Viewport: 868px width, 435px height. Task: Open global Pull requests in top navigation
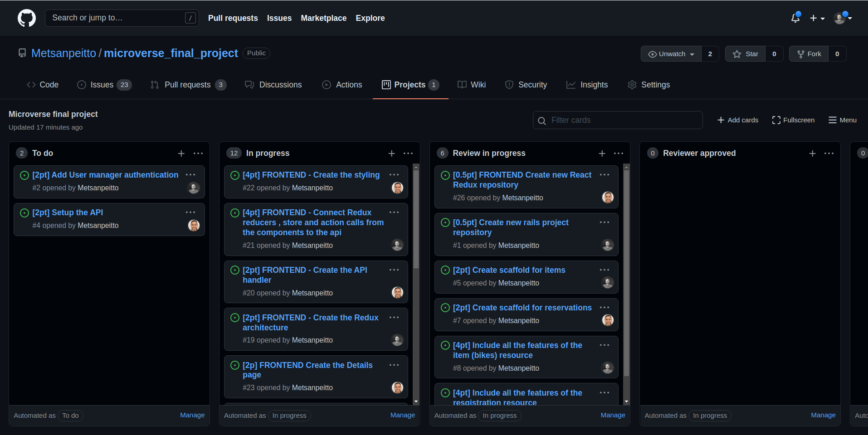[x=233, y=18]
